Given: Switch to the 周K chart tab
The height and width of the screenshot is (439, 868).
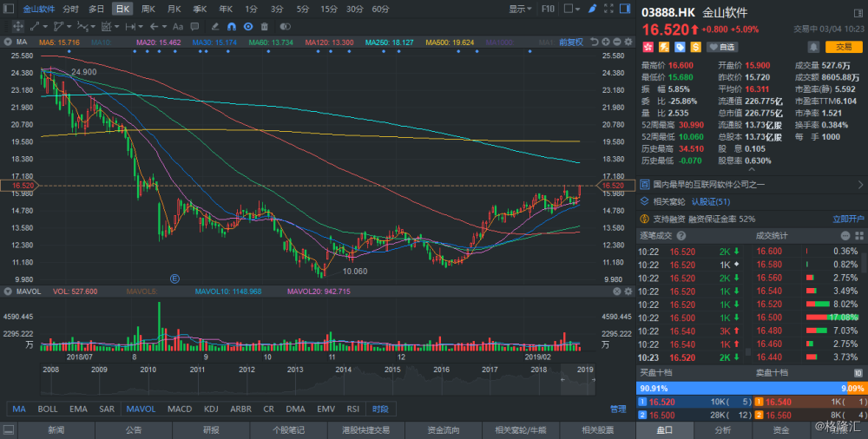Looking at the screenshot, I should tap(148, 9).
